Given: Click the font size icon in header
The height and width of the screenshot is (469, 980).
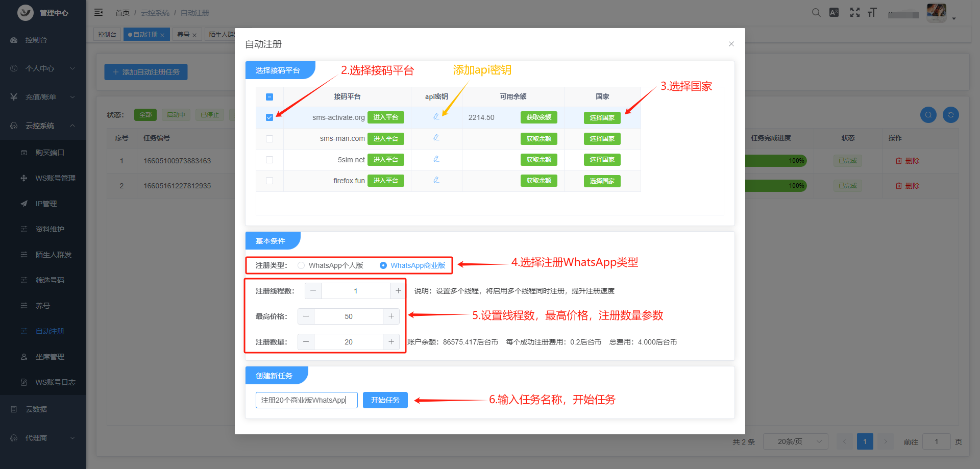Looking at the screenshot, I should click(872, 13).
